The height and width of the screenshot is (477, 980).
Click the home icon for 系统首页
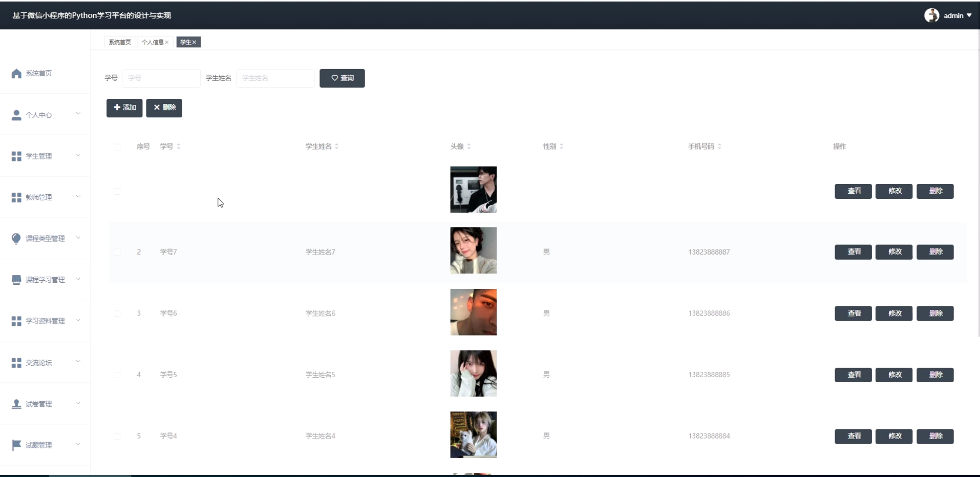click(16, 74)
